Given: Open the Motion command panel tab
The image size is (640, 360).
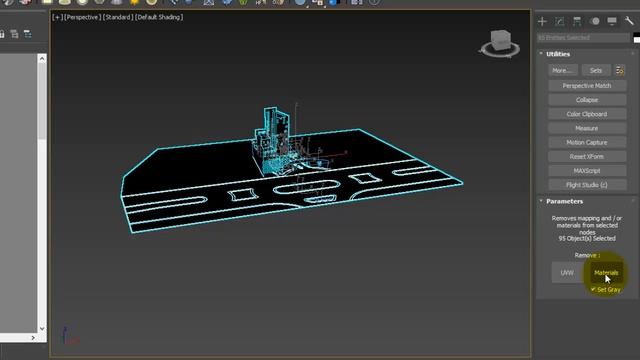Looking at the screenshot, I should (595, 21).
